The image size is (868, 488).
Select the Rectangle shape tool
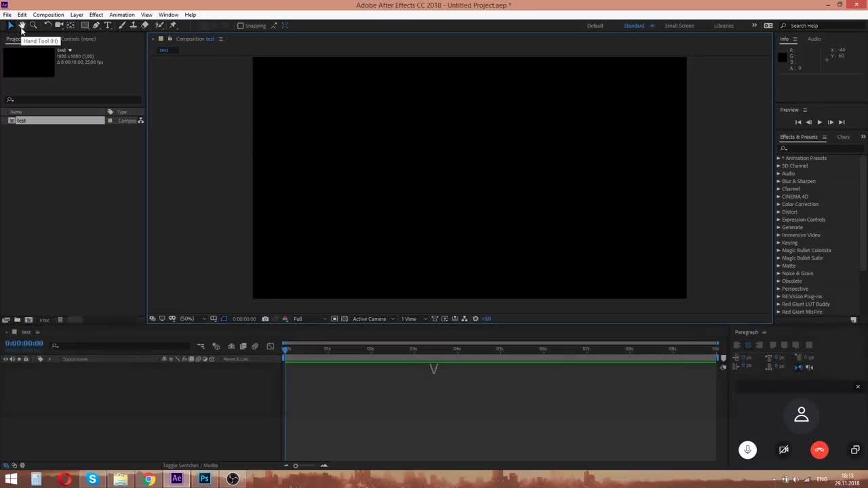coord(85,25)
